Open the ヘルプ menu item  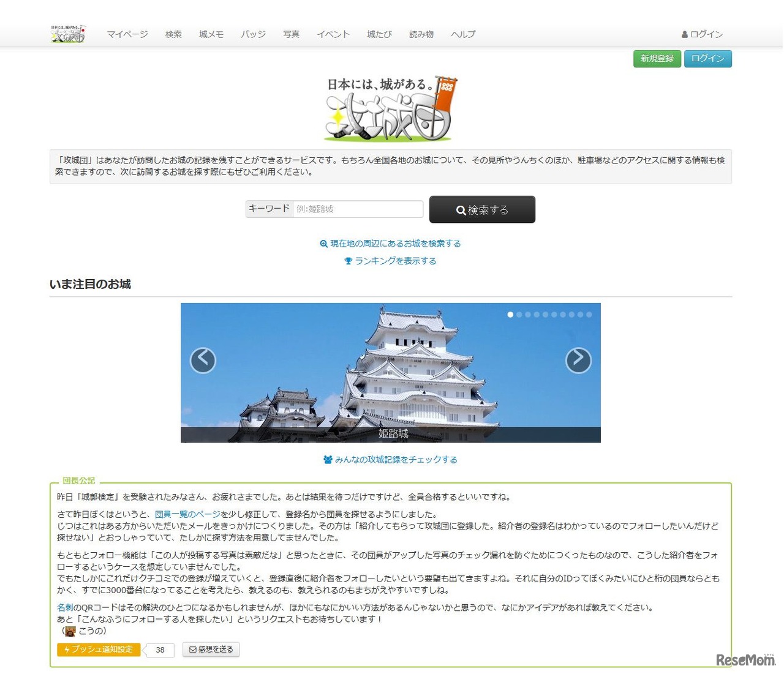[462, 34]
